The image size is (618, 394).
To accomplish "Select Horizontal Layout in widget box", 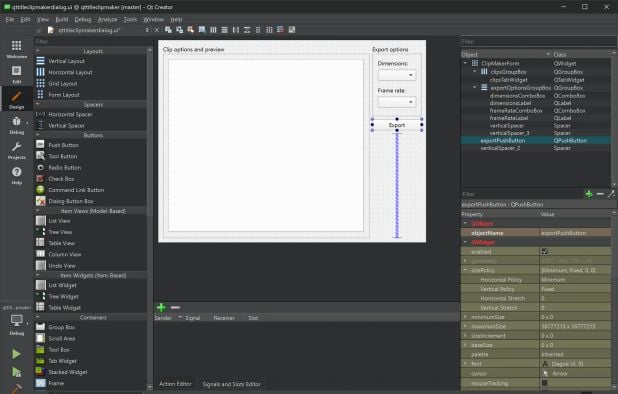I will coord(70,72).
